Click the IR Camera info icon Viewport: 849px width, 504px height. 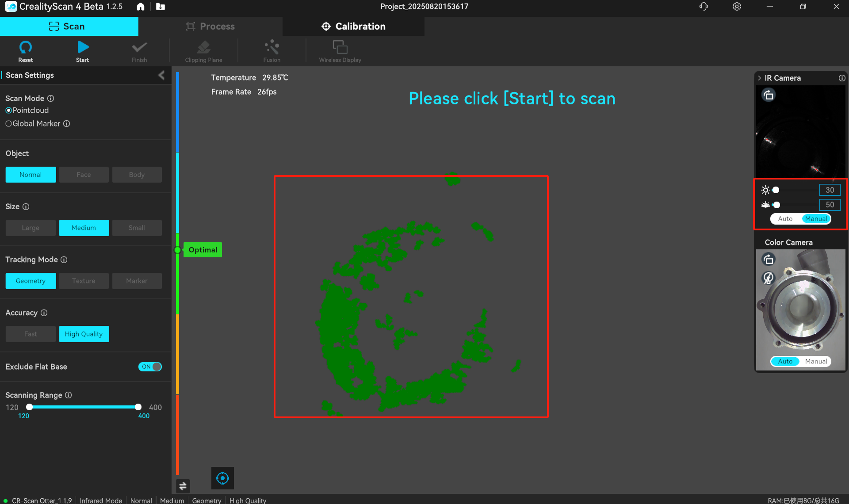[x=841, y=78]
